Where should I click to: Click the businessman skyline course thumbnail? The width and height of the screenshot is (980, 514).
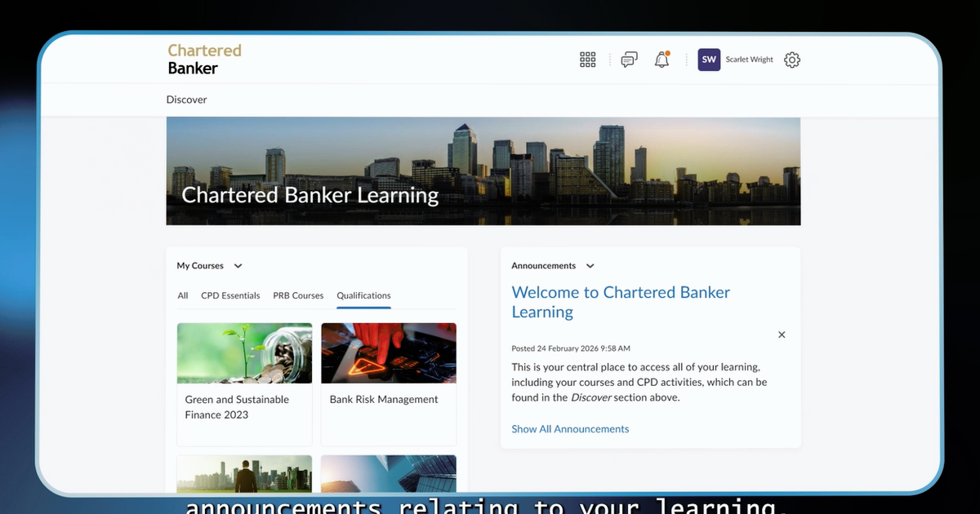tap(244, 474)
